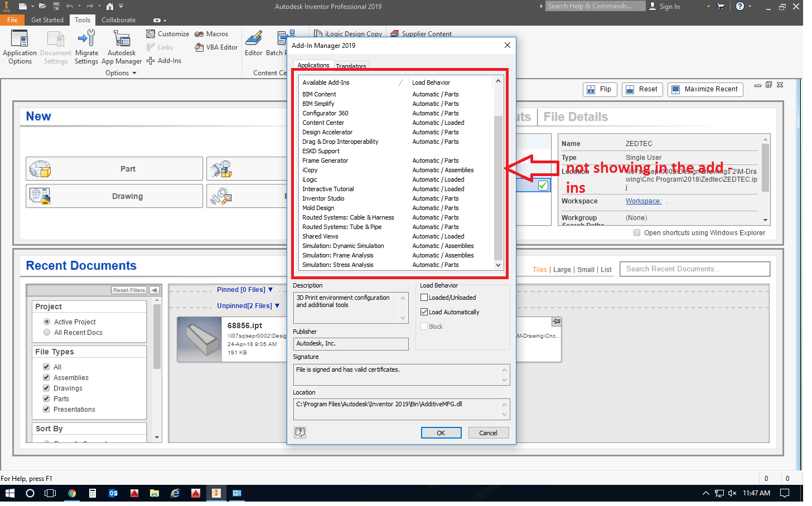Switch to Collaborate tab
812x506 pixels.
coord(120,20)
